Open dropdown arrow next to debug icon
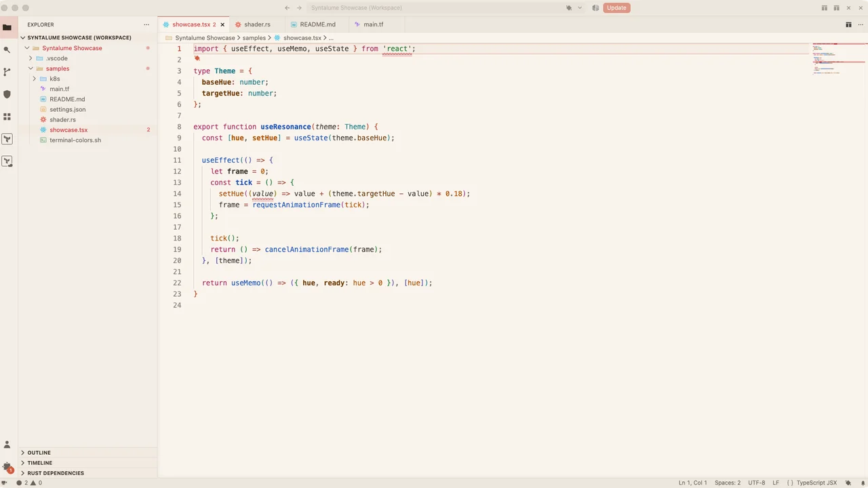This screenshot has width=868, height=488. pyautogui.click(x=580, y=7)
